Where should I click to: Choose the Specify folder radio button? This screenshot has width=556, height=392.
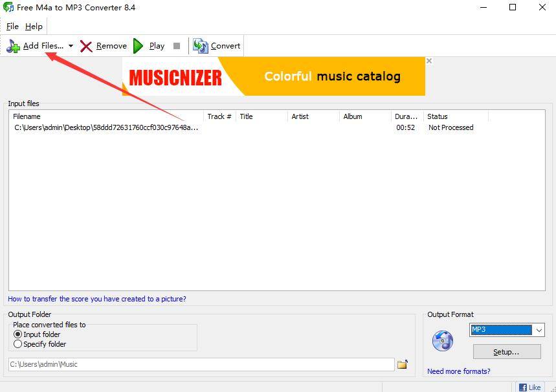[19, 344]
